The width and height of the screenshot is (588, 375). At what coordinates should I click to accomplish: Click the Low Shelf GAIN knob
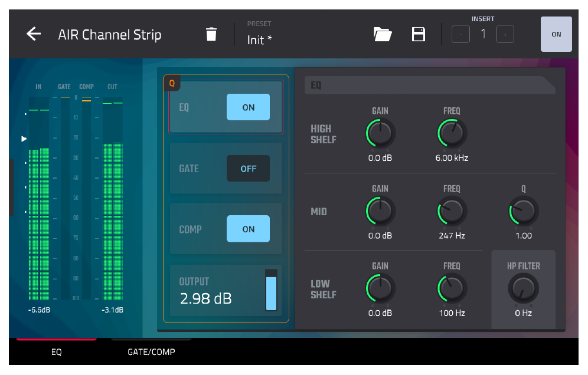pyautogui.click(x=380, y=288)
